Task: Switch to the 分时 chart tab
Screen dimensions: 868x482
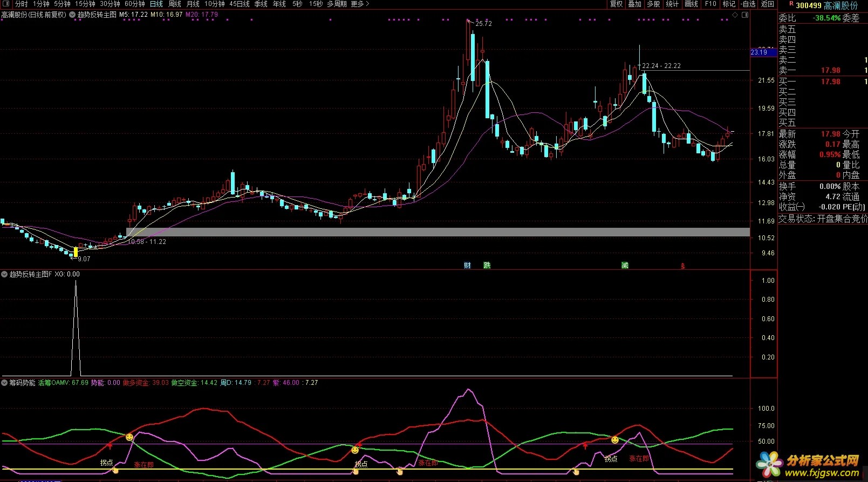Action: (21, 4)
